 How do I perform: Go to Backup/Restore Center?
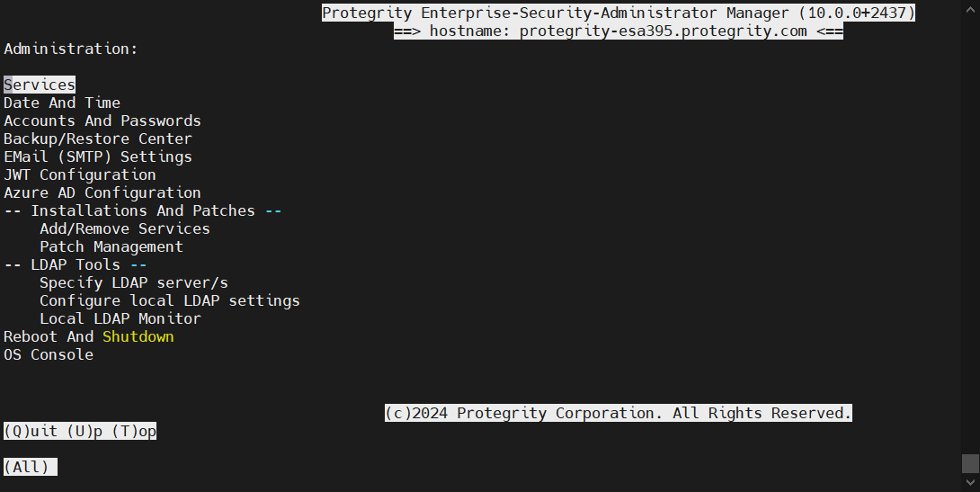[98, 139]
